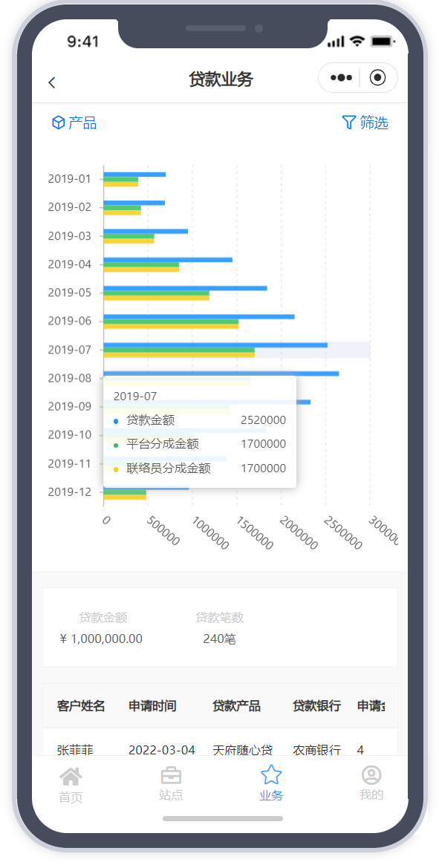Click the yellow 2019-05 bar
The height and width of the screenshot is (868, 439).
156,298
